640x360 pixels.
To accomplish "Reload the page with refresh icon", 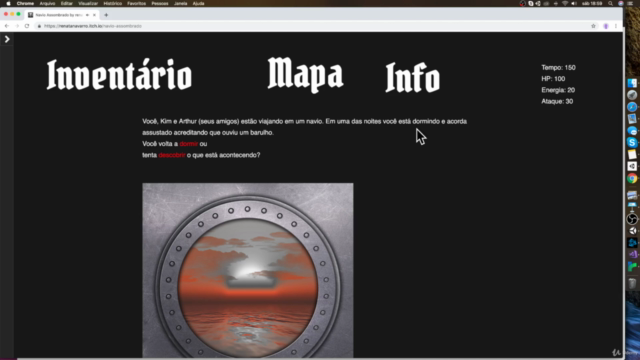I will coord(27,26).
